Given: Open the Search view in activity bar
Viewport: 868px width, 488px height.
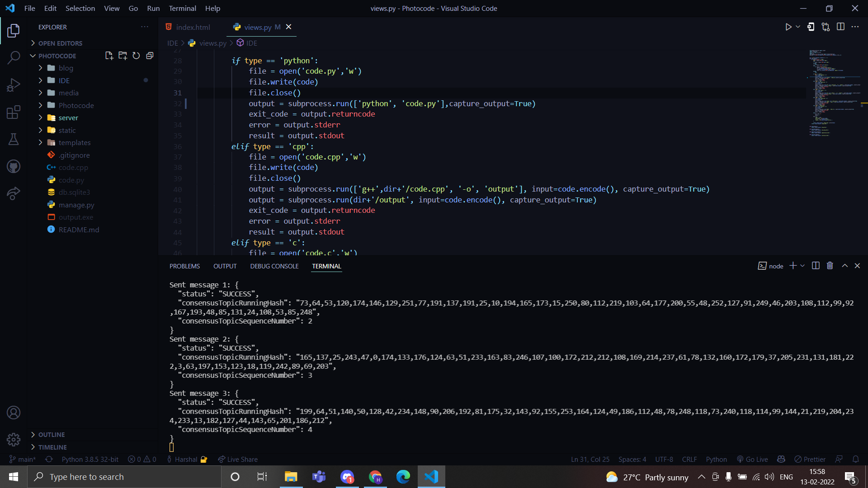Looking at the screenshot, I should pos(14,57).
